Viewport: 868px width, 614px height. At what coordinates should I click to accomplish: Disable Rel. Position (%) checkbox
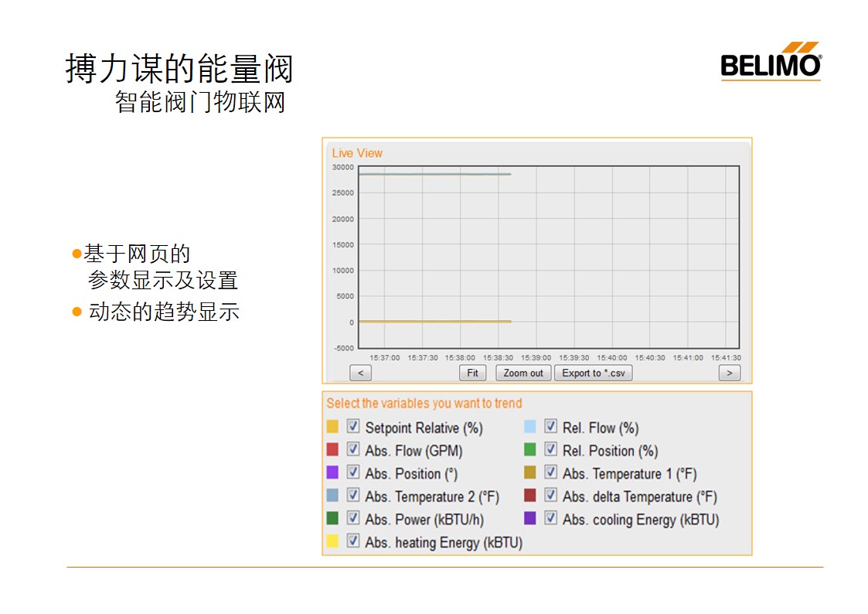[x=550, y=449]
